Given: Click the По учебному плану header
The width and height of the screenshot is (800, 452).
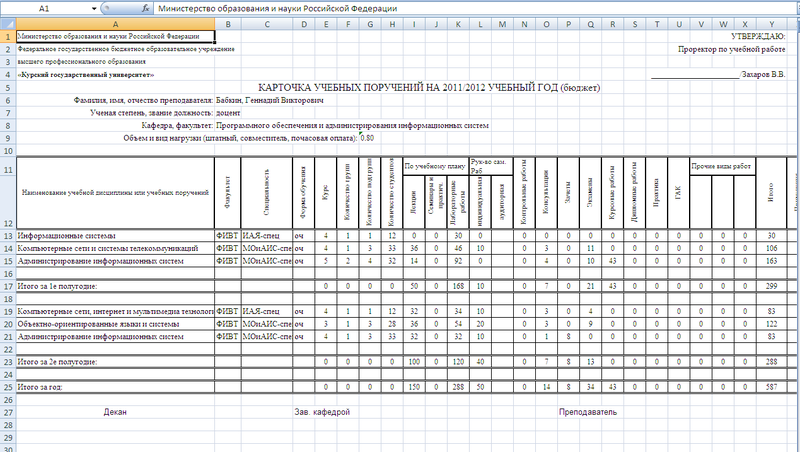Looking at the screenshot, I should click(435, 166).
